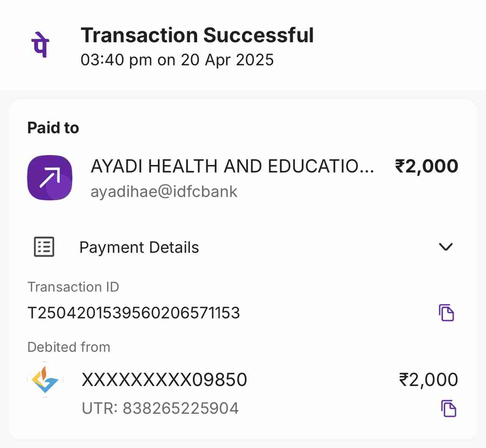Click the Paid to label
The image size is (486, 448).
tap(53, 128)
